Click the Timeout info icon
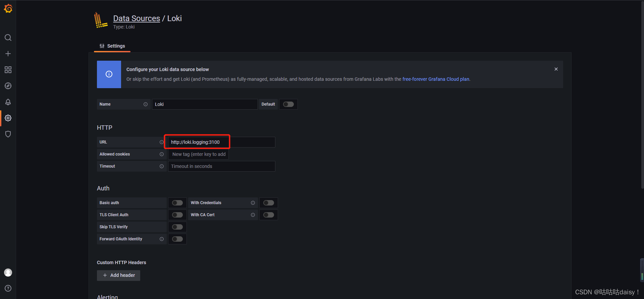Viewport: 644px width, 299px height. click(162, 166)
